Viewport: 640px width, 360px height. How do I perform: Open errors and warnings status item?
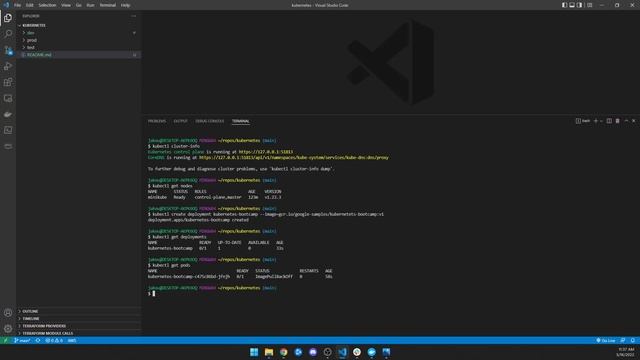[x=54, y=340]
